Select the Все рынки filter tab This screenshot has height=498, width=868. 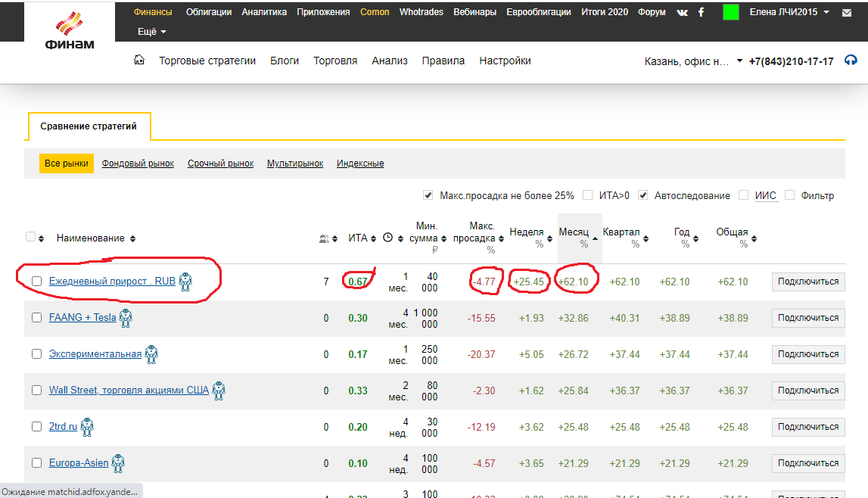67,163
